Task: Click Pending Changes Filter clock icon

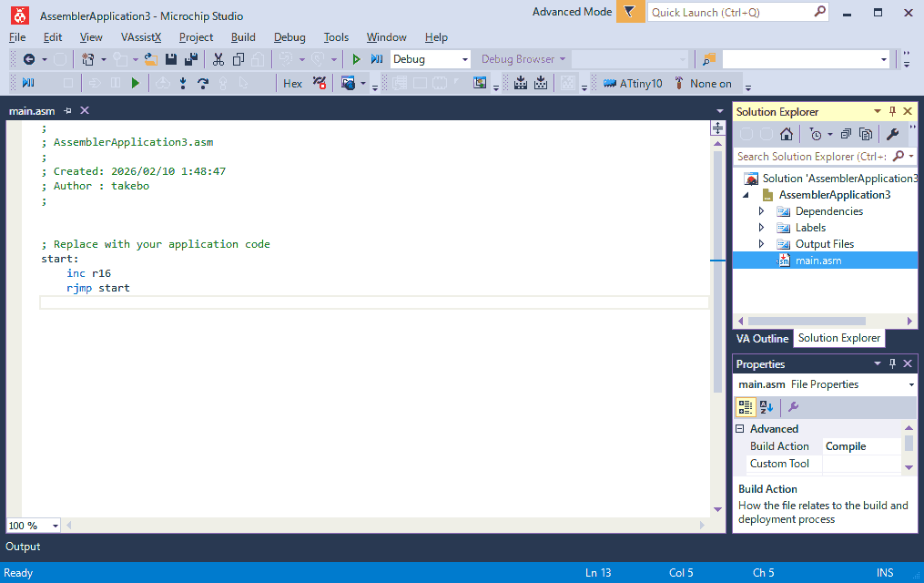Action: point(816,135)
